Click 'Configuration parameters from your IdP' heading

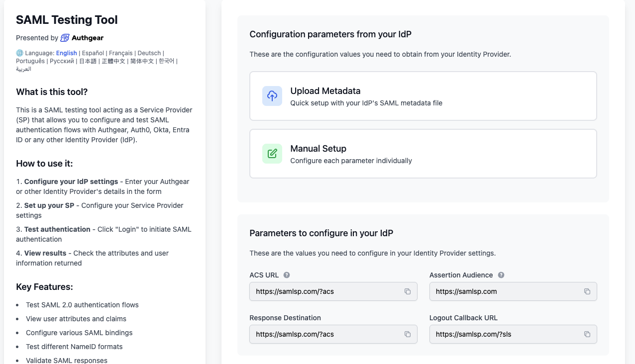pyautogui.click(x=330, y=34)
